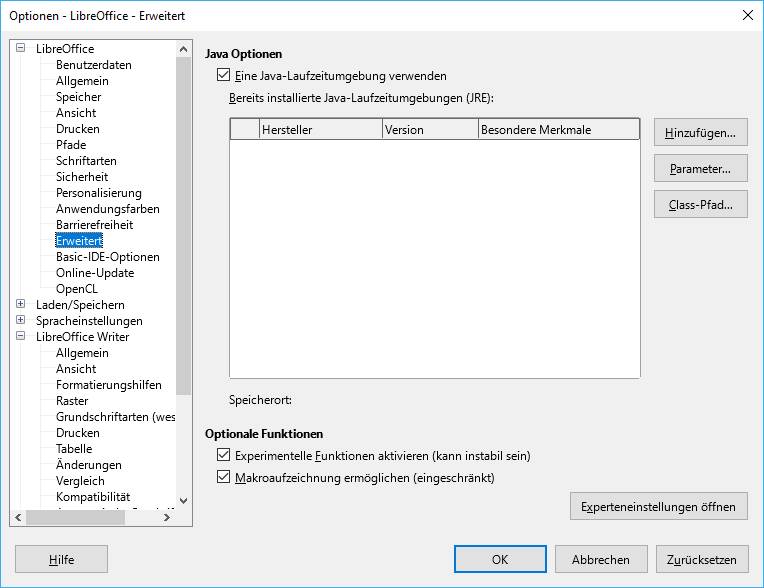Open the Class-Pfad... button
Screen dimensions: 764x588
click(700, 204)
